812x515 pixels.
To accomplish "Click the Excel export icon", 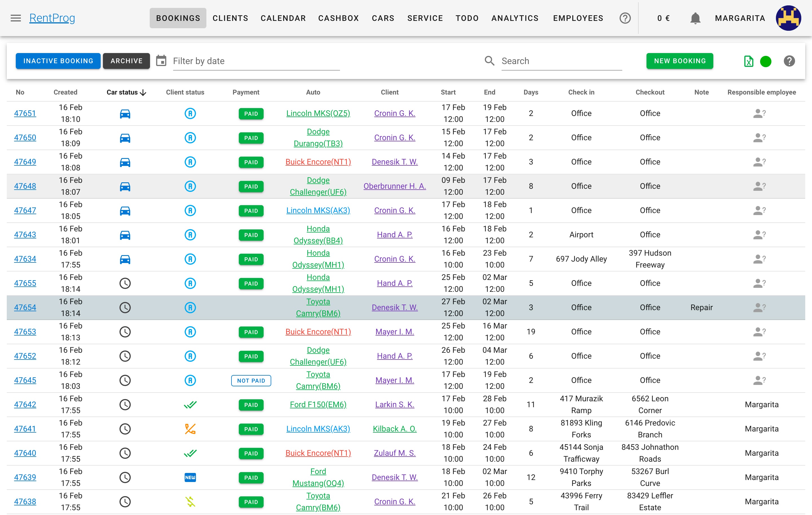I will [749, 61].
